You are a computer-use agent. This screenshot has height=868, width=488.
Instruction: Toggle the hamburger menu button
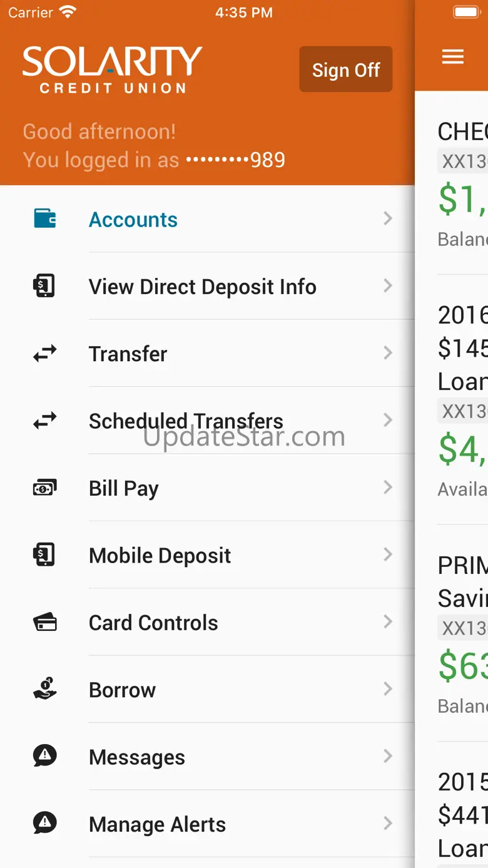(453, 58)
